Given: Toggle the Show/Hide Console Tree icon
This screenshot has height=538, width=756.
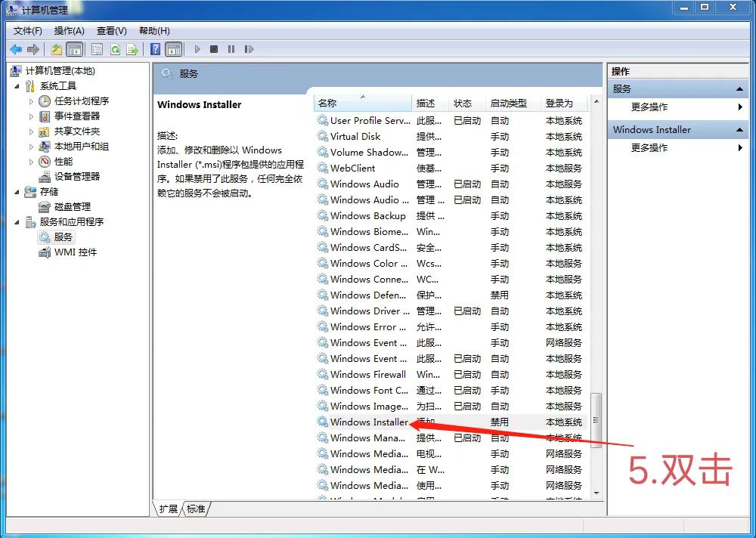Looking at the screenshot, I should pyautogui.click(x=75, y=49).
